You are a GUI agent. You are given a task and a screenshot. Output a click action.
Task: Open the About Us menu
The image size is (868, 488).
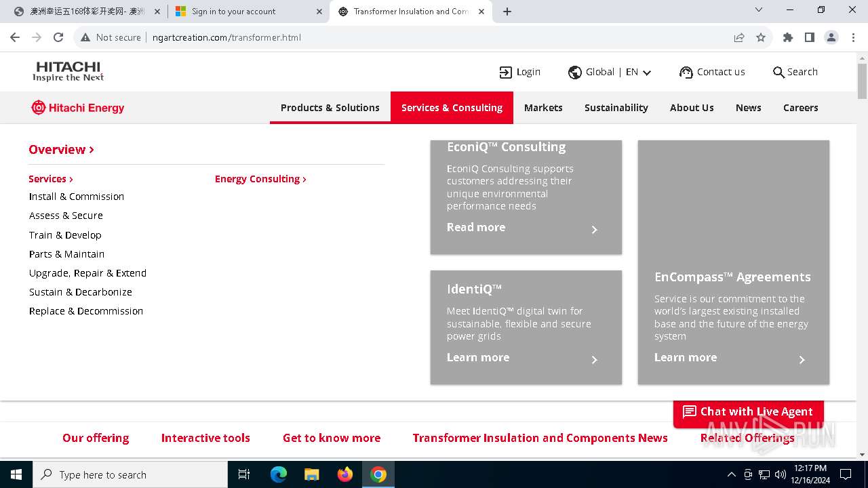pos(692,108)
